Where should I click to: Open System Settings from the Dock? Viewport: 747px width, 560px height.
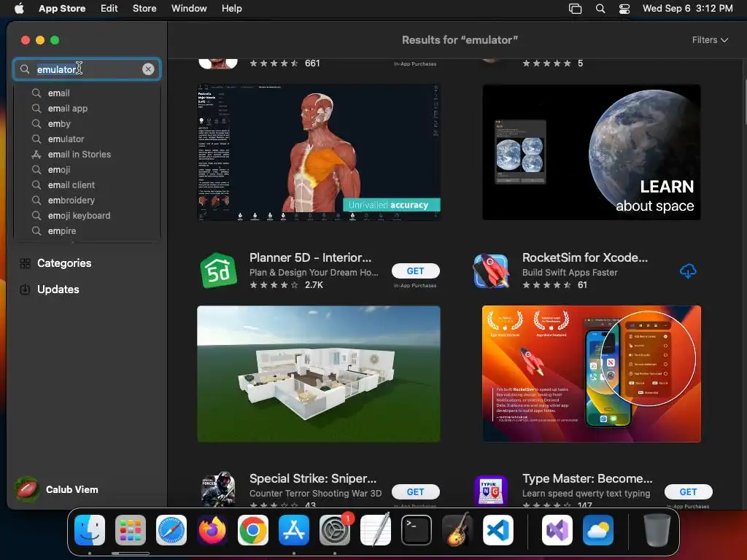click(x=335, y=530)
